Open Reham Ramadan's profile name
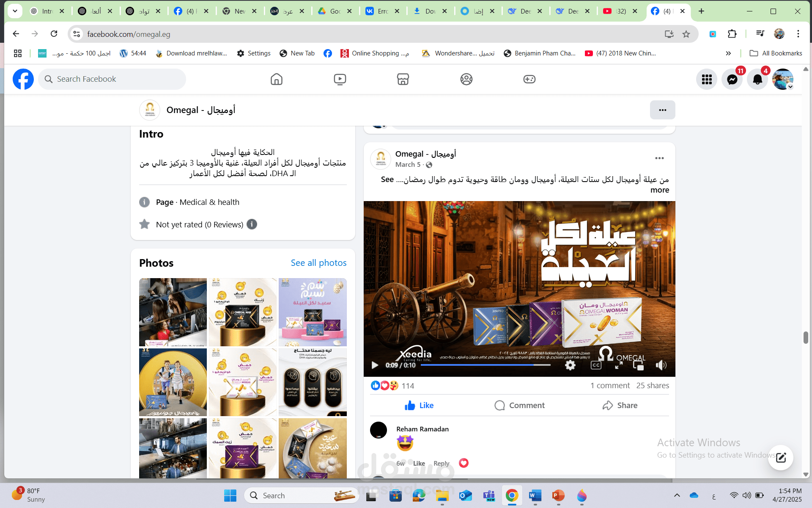The height and width of the screenshot is (508, 812). point(422,429)
